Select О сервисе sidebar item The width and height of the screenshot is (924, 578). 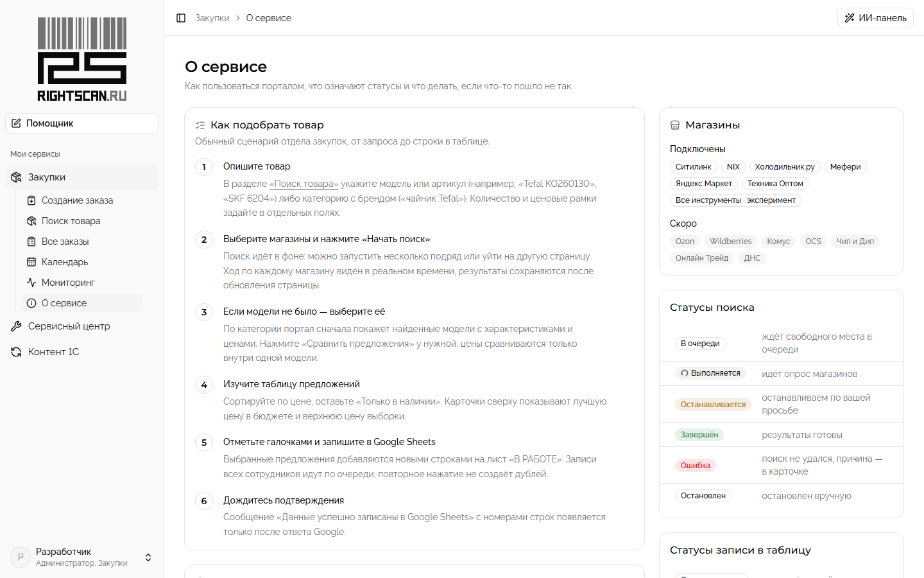(x=82, y=303)
